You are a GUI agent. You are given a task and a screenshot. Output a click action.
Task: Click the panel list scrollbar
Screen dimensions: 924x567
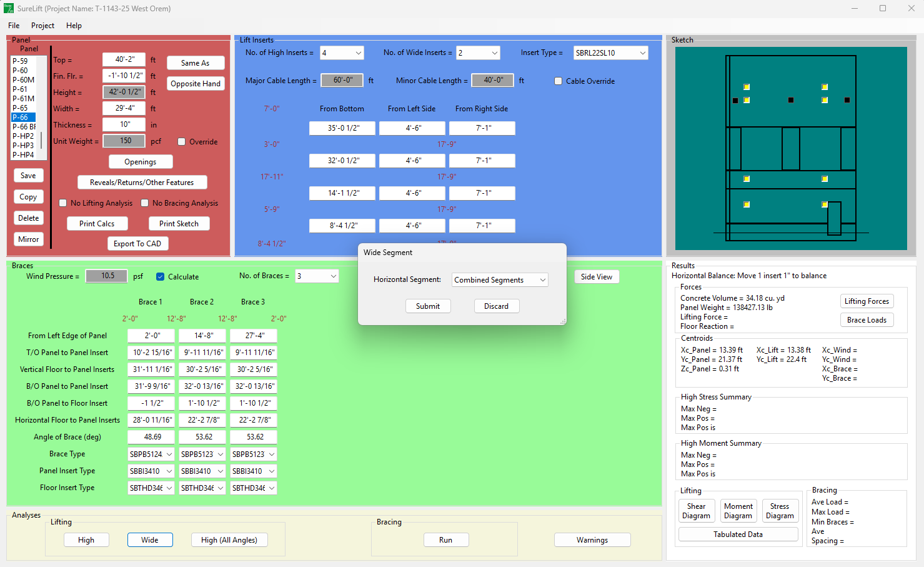pos(42,141)
